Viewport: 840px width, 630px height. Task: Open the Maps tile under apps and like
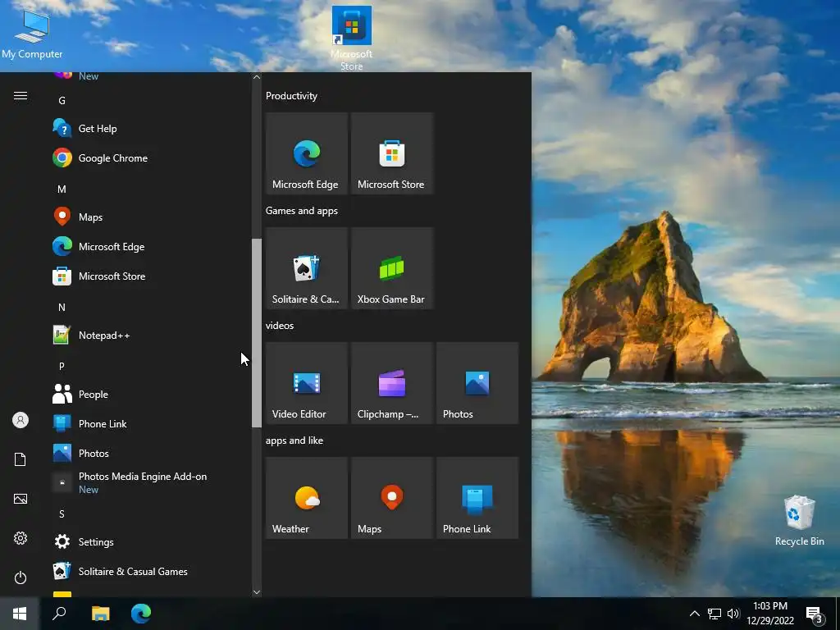click(x=391, y=498)
